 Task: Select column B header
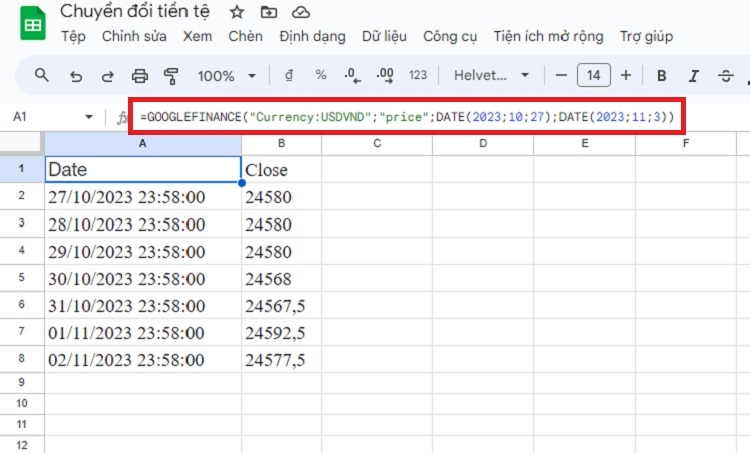[x=281, y=143]
